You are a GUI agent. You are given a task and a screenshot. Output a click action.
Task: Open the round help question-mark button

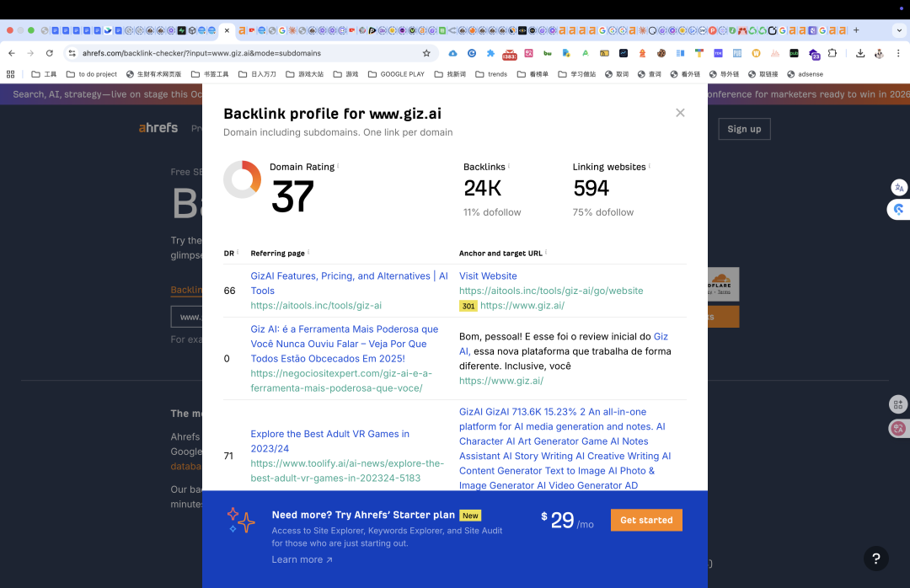(875, 559)
